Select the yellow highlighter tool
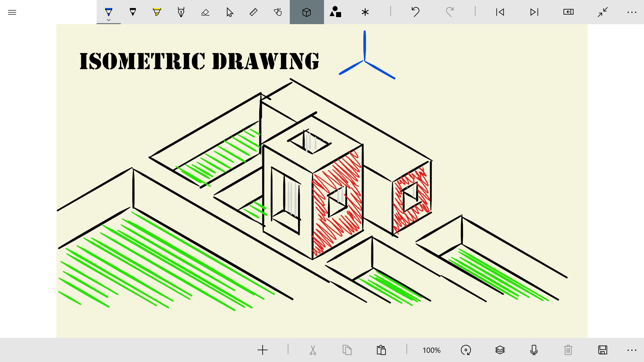The image size is (644, 362). tap(157, 12)
